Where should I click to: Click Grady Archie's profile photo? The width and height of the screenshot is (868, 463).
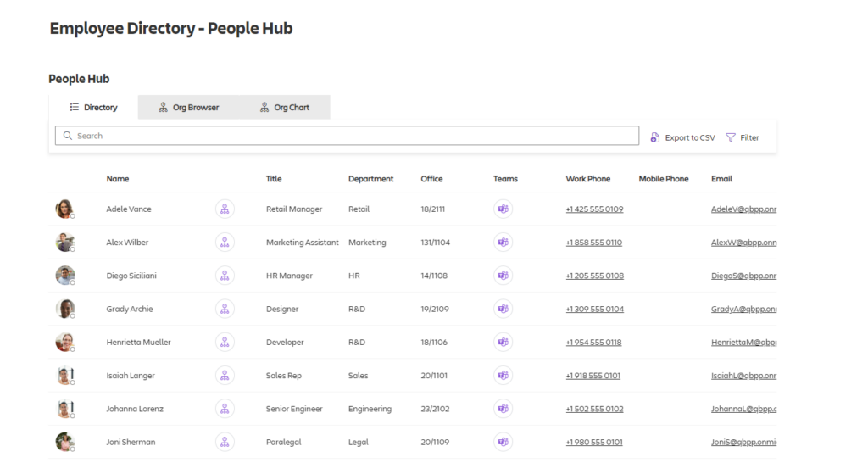64,309
